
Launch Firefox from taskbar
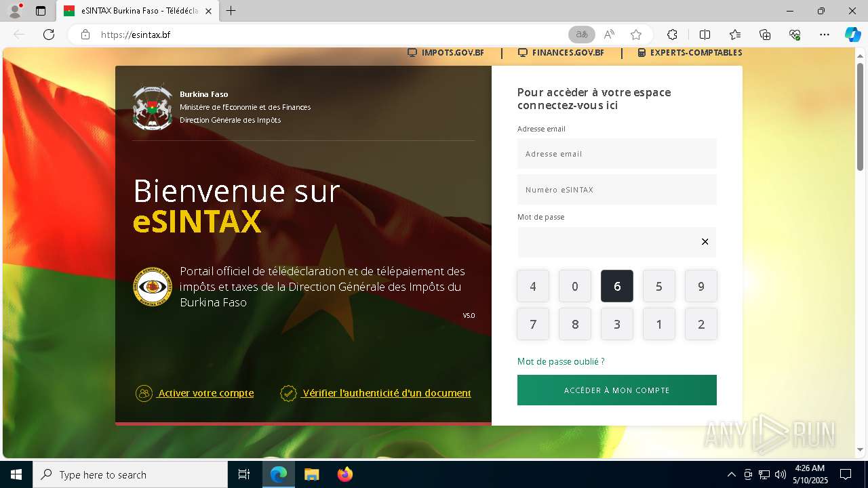(345, 474)
